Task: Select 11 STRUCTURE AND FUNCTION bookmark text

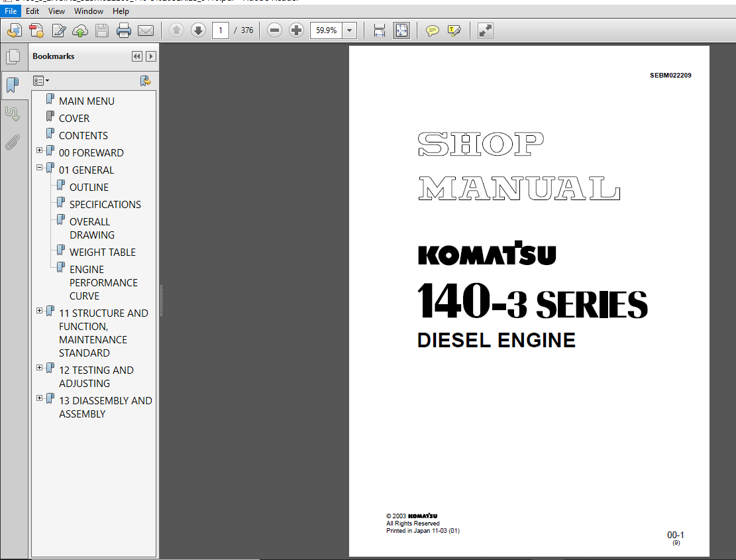Action: 103,333
